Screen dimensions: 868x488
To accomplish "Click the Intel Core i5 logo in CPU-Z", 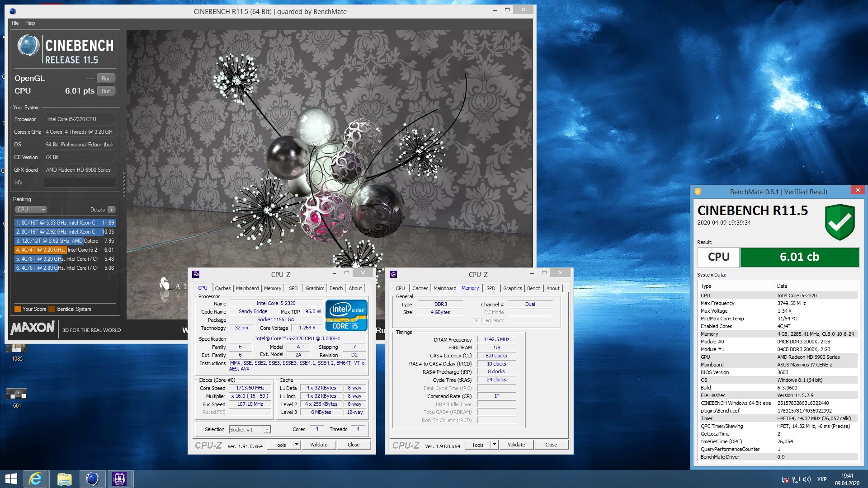I will (x=346, y=315).
